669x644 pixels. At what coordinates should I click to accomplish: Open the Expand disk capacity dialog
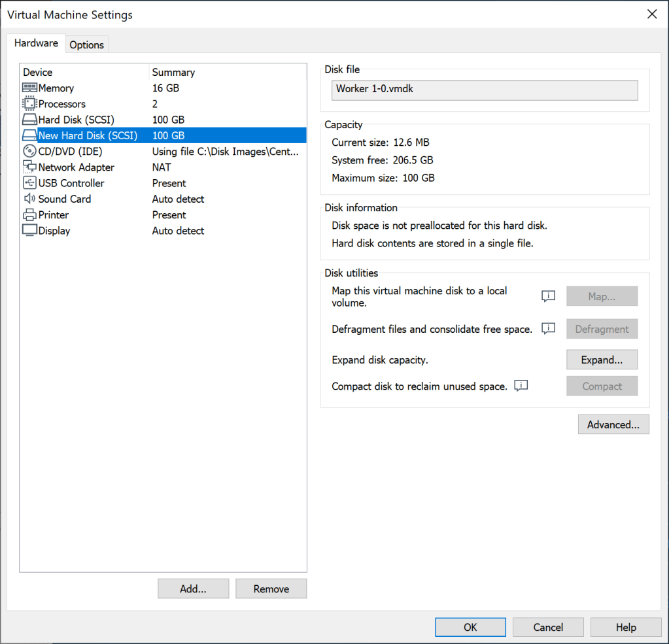pos(602,360)
